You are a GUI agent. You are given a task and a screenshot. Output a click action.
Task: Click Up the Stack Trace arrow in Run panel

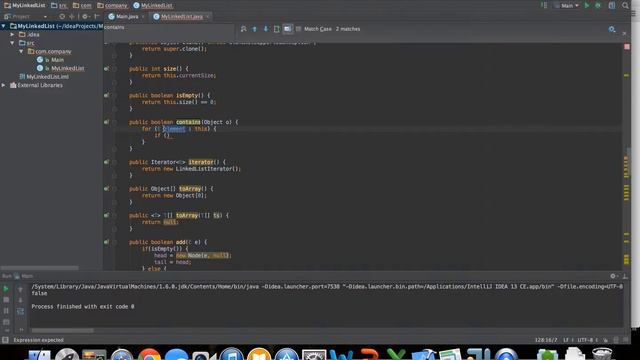pos(20,289)
